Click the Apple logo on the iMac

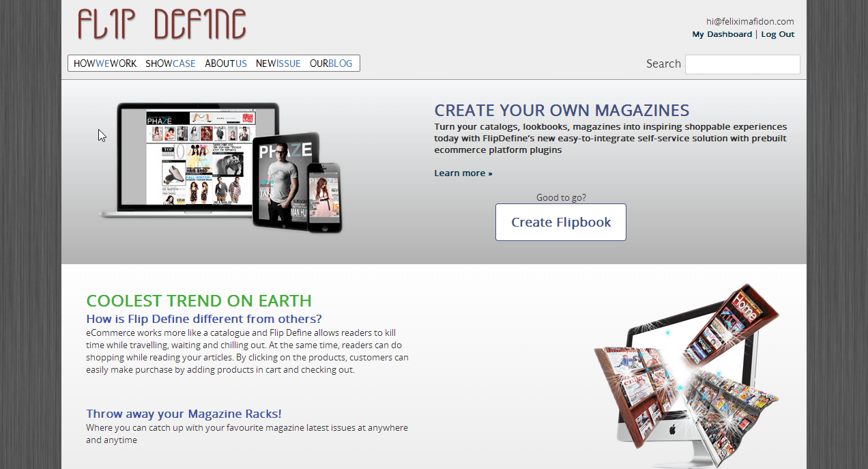click(672, 429)
